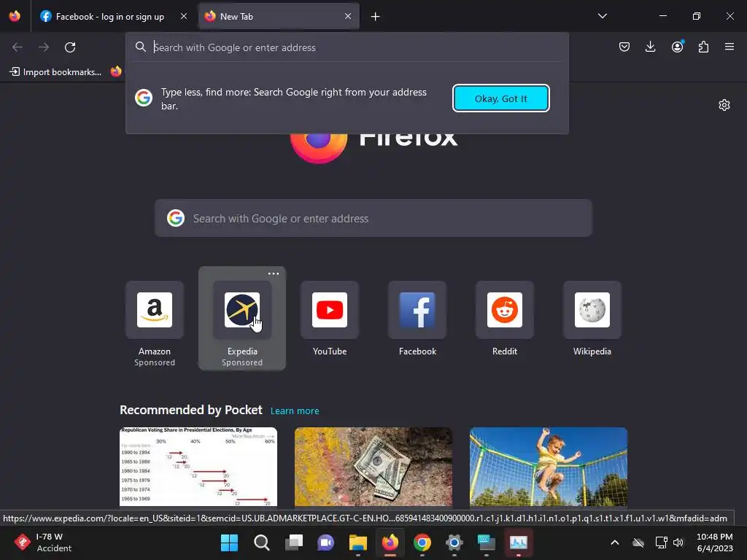Image resolution: width=747 pixels, height=560 pixels.
Task: Open new tab personalize gear
Action: 724,105
